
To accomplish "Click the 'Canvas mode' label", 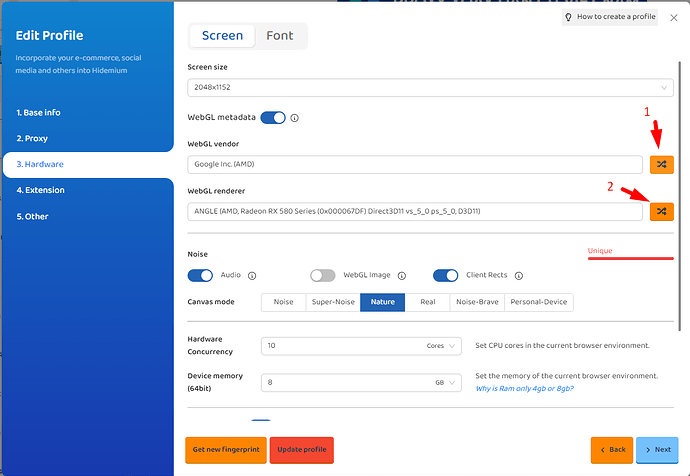I will (x=211, y=302).
